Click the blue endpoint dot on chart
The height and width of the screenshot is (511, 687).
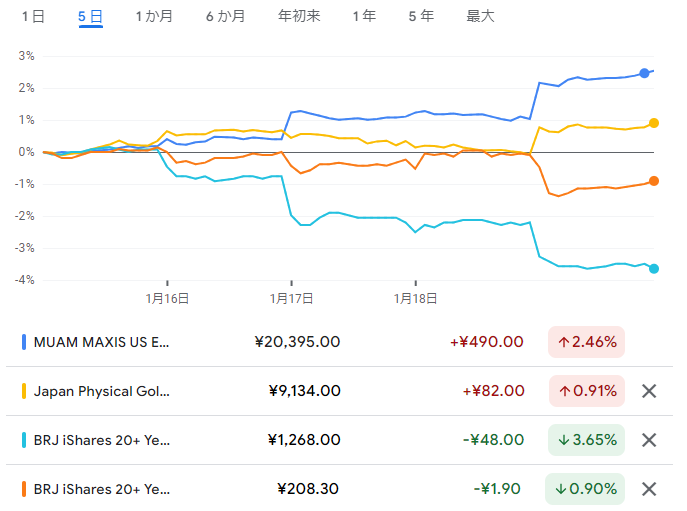pyautogui.click(x=645, y=73)
